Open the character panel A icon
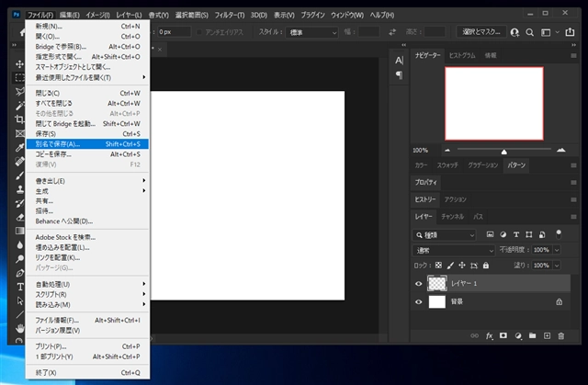 click(399, 61)
